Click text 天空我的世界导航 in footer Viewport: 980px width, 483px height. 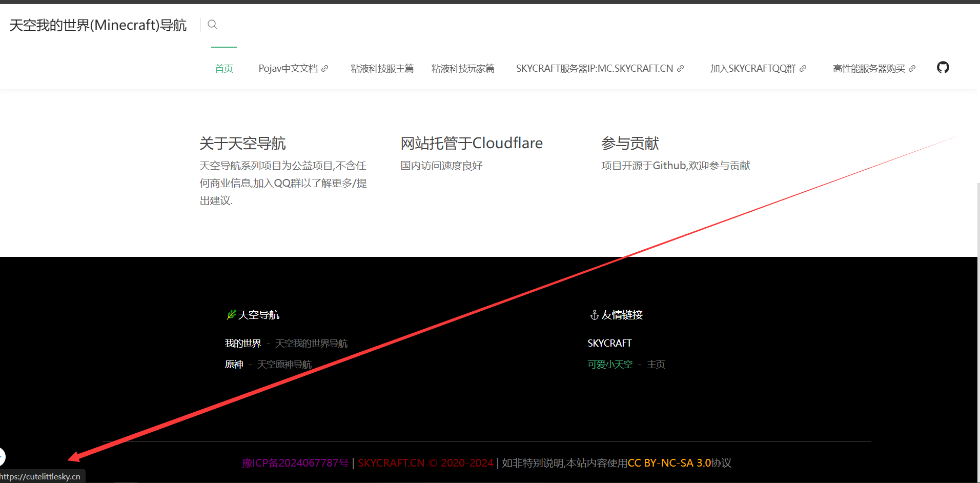coord(311,344)
